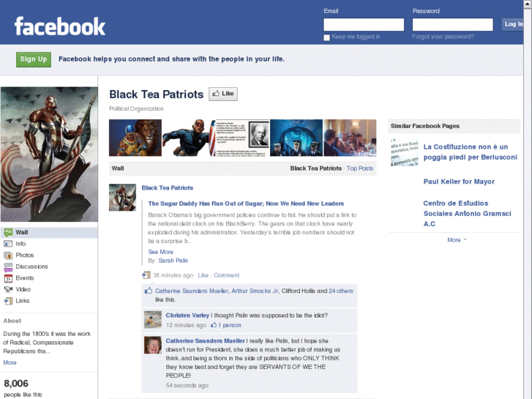This screenshot has height=399, width=532.
Task: Click the green Sign Up button
Action: (x=34, y=59)
